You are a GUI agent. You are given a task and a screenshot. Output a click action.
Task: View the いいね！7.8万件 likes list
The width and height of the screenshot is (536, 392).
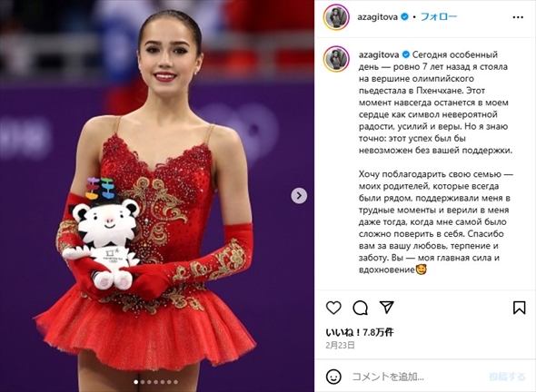tap(360, 332)
